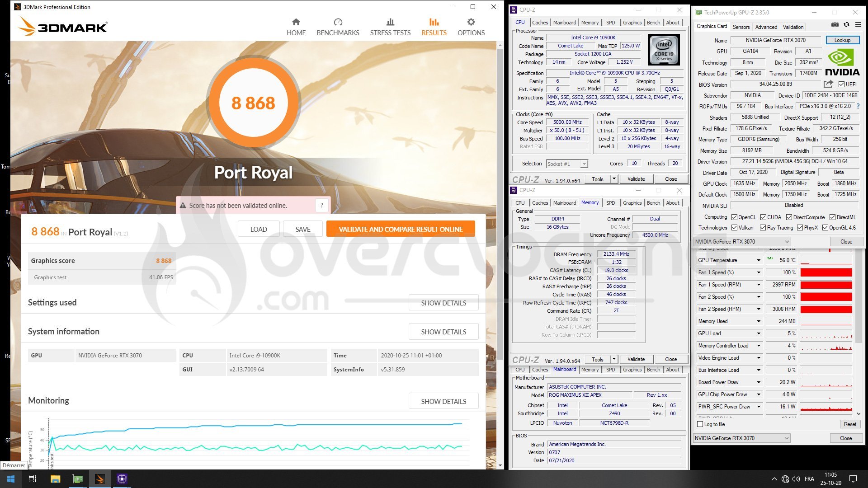Click the volume speaker tray icon
The width and height of the screenshot is (868, 488).
point(796,479)
